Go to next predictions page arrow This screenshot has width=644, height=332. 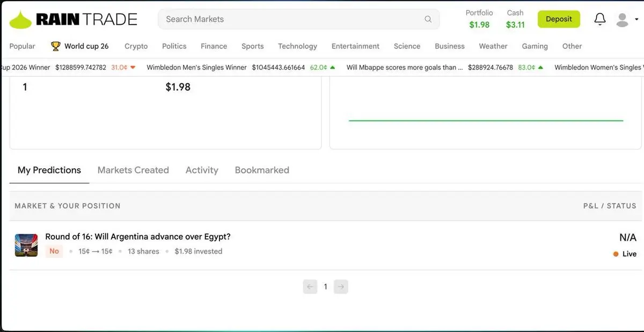[x=341, y=287]
